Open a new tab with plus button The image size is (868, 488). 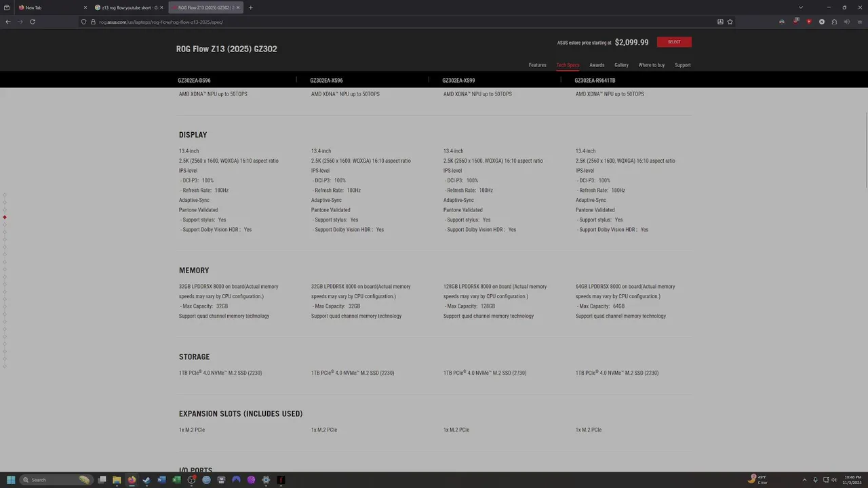point(251,7)
